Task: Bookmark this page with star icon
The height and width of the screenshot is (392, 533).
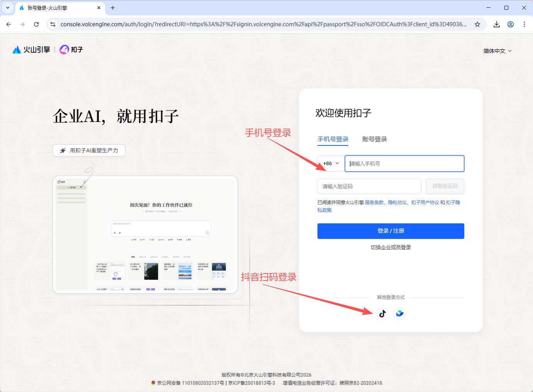Action: 477,24
